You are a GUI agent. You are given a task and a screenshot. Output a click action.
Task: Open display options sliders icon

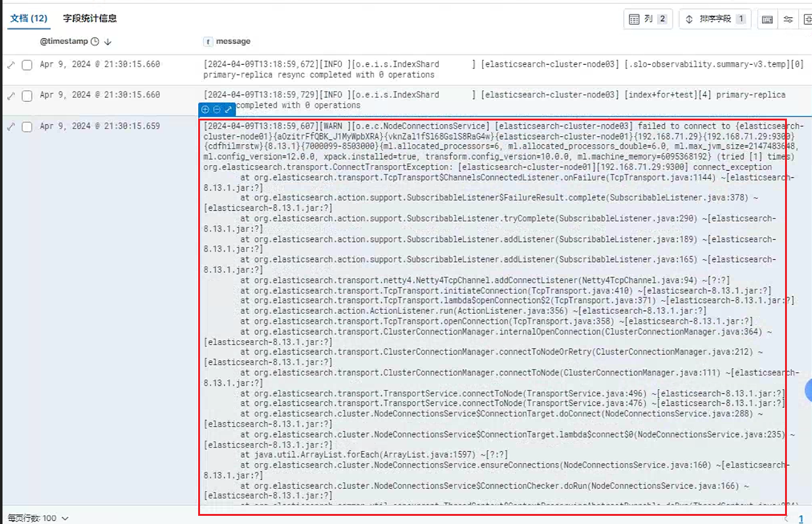click(x=788, y=19)
